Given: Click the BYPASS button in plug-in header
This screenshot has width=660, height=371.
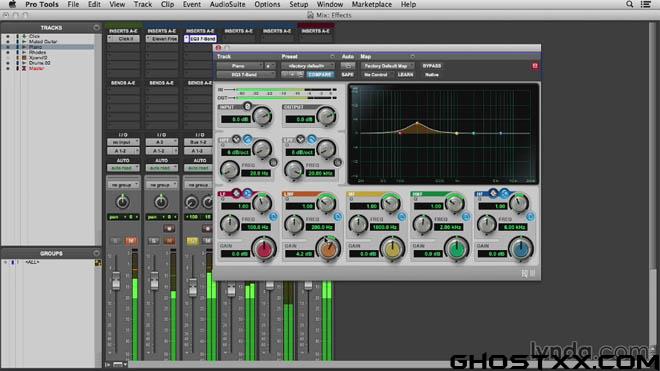Looking at the screenshot, I should pyautogui.click(x=431, y=66).
